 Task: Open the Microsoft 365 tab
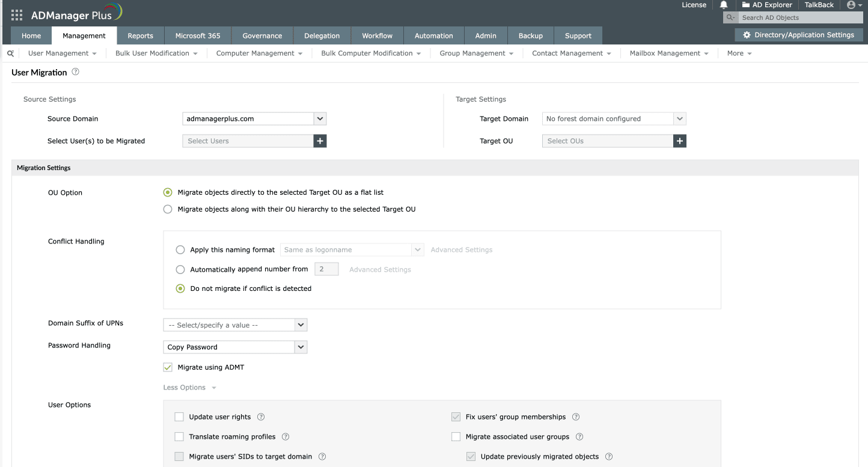(198, 35)
